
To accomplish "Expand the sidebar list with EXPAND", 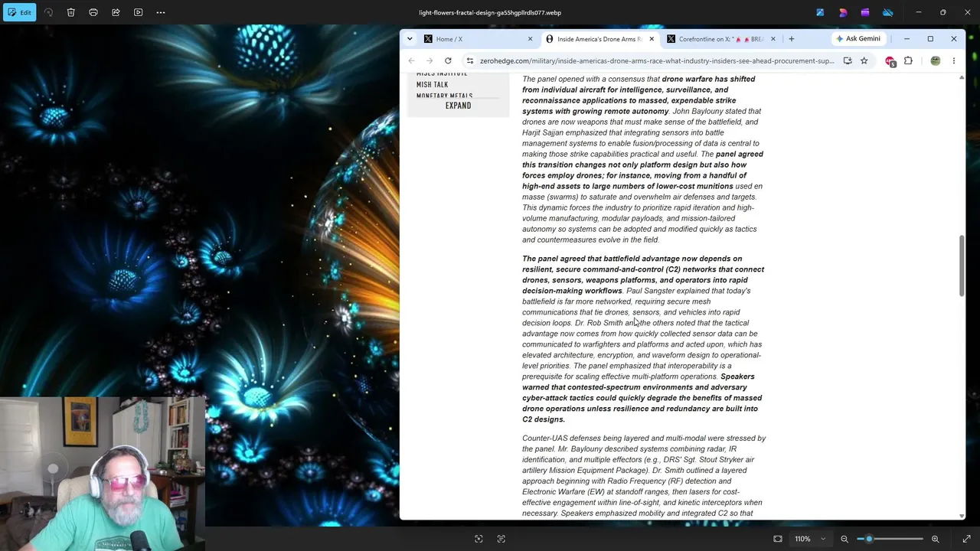I will point(458,106).
